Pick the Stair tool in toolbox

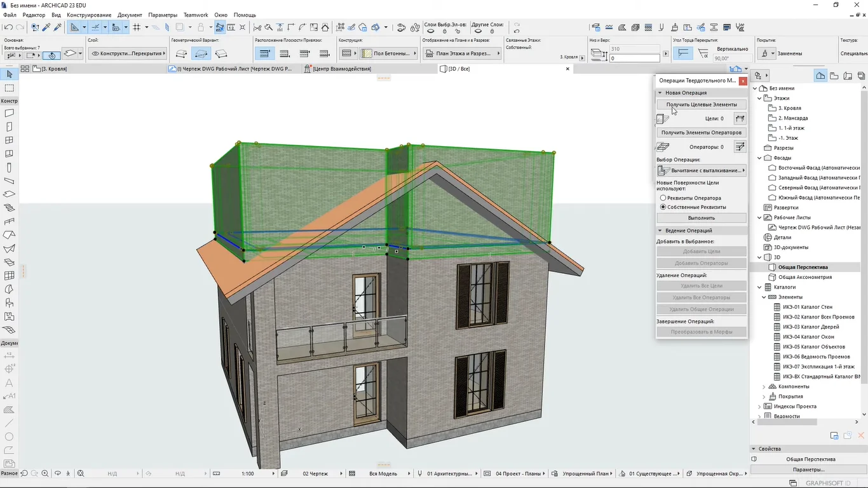pos(9,208)
